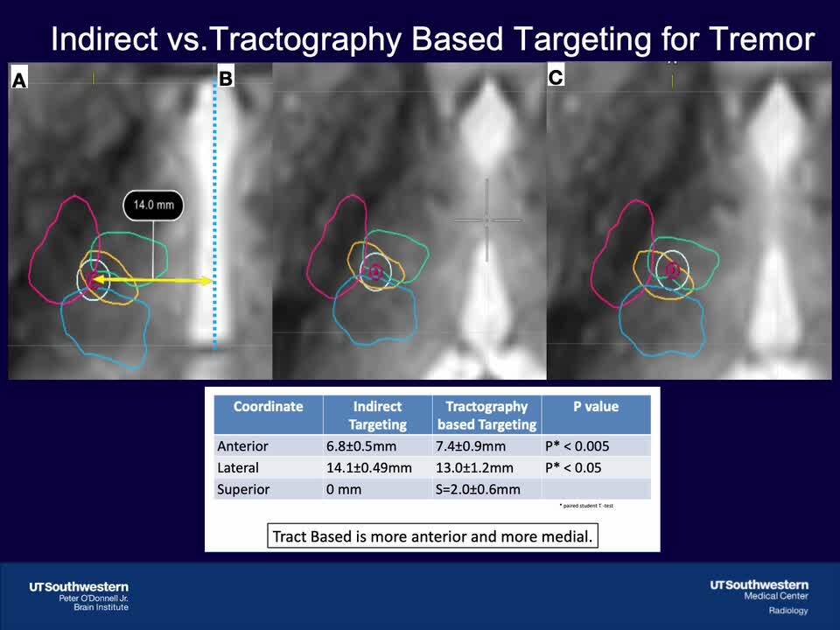Select the red target circle in panel C
The width and height of the screenshot is (840, 630).
pos(672,271)
